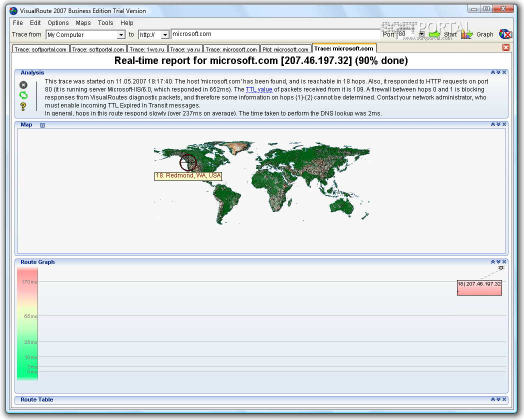This screenshot has width=524, height=420.
Task: Expand the Route Table panel with down arrows
Action: click(x=498, y=399)
